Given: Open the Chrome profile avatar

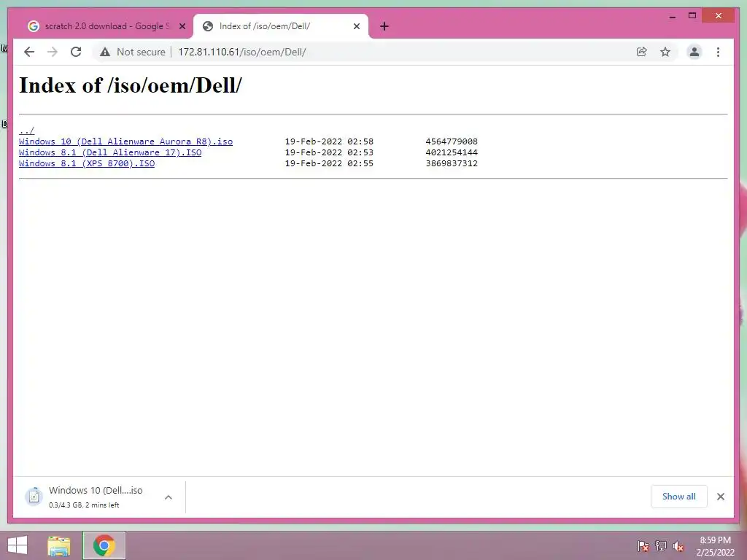Looking at the screenshot, I should (x=694, y=52).
